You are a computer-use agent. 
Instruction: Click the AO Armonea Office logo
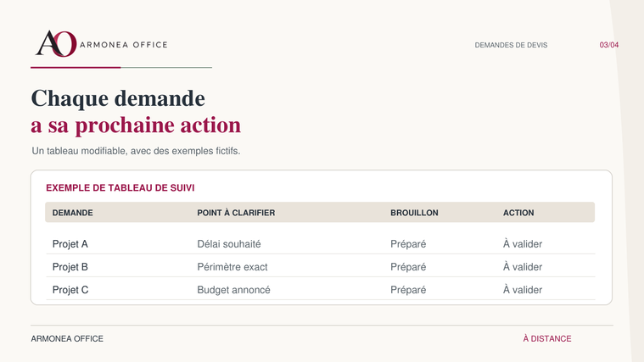(102, 43)
